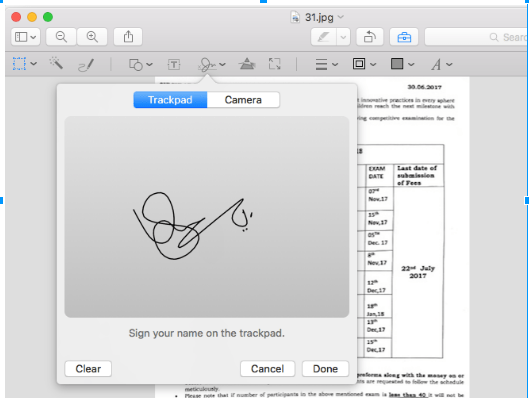The height and width of the screenshot is (398, 529).
Task: Open the line style button
Action: (321, 64)
